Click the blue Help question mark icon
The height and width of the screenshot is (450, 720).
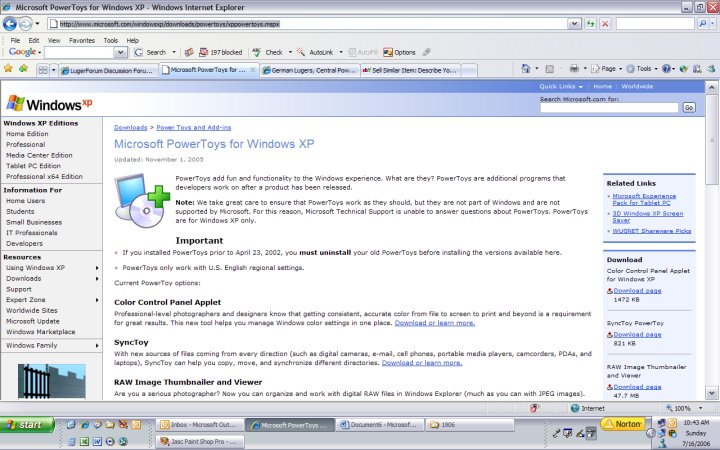coord(666,69)
